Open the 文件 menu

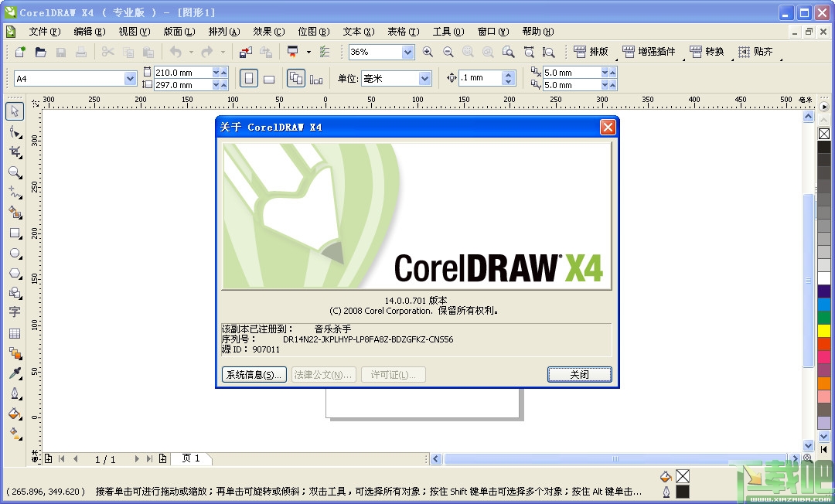coord(45,32)
